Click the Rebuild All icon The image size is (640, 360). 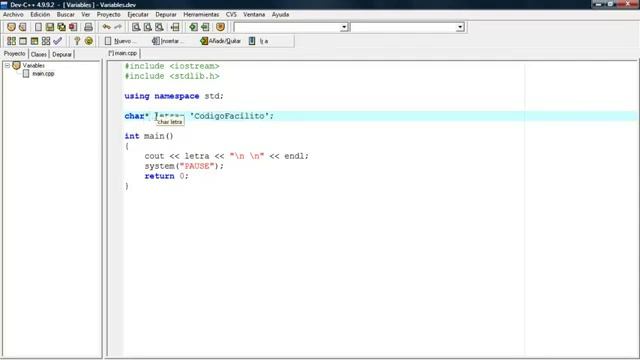[46, 41]
